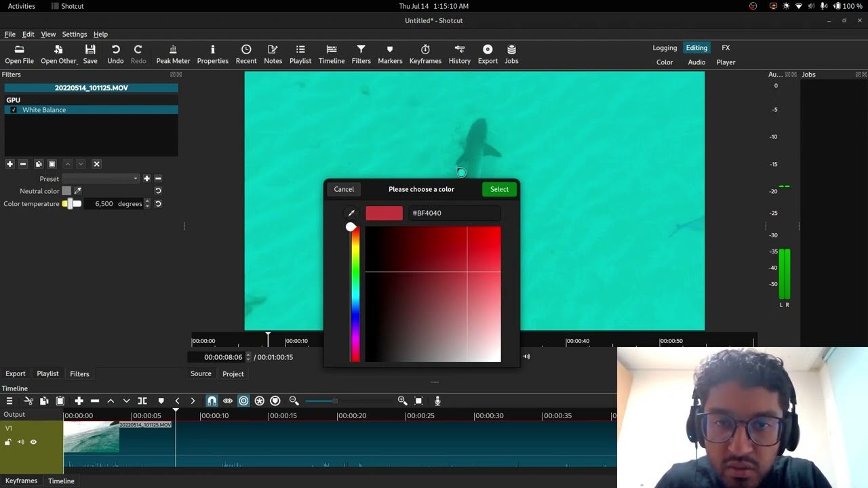The image size is (868, 488).
Task: Open the timeline hamburger menu
Action: coord(9,401)
